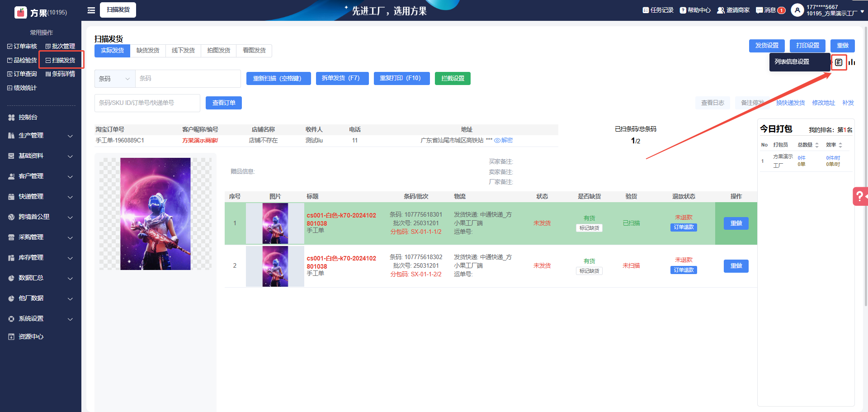This screenshot has width=868, height=412.
Task: Expand the 系统设置 menu
Action: click(41, 318)
